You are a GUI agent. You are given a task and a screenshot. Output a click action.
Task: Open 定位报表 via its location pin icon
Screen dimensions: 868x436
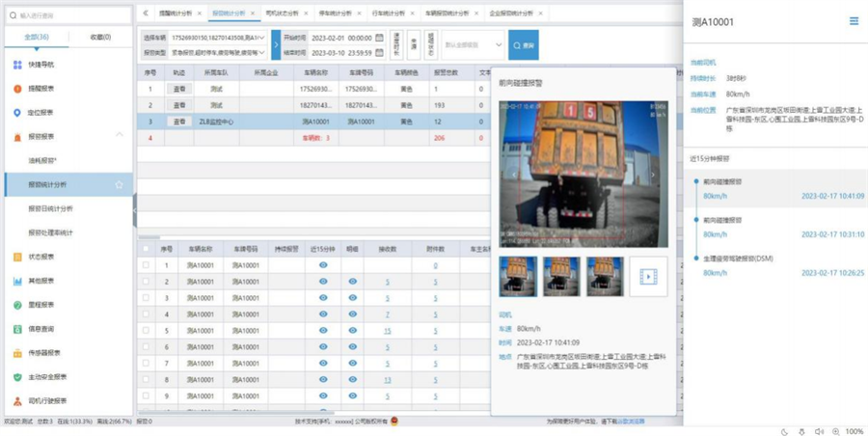pos(17,113)
